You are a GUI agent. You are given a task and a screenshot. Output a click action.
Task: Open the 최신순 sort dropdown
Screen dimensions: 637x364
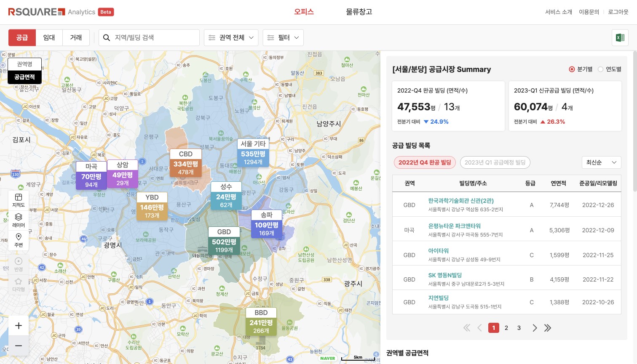(601, 162)
